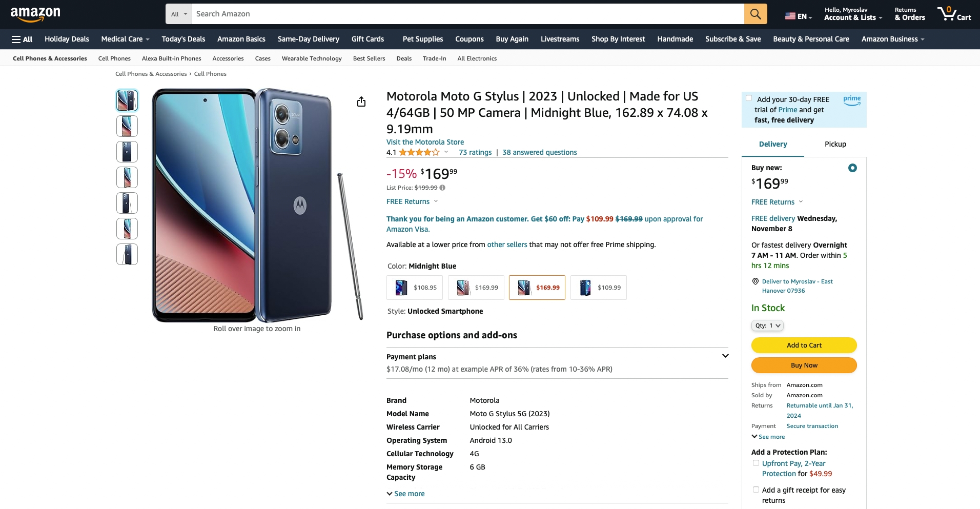
Task: Open the Qty quantity dropdown
Action: pos(767,325)
